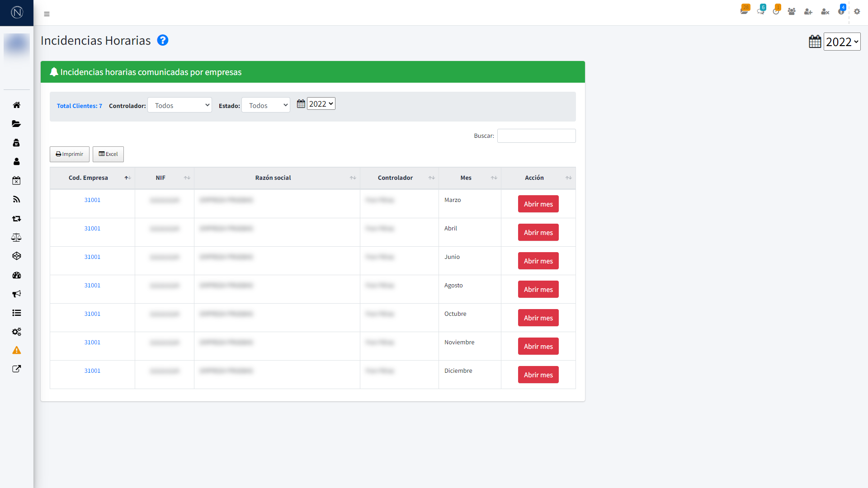Click the remove user icon in top bar

(825, 12)
